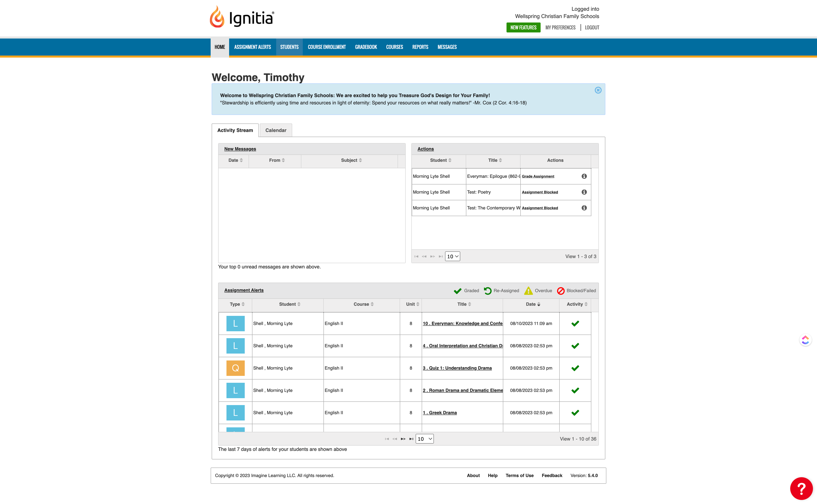This screenshot has height=504, width=817.
Task: Open the Students navigation menu
Action: click(x=289, y=47)
